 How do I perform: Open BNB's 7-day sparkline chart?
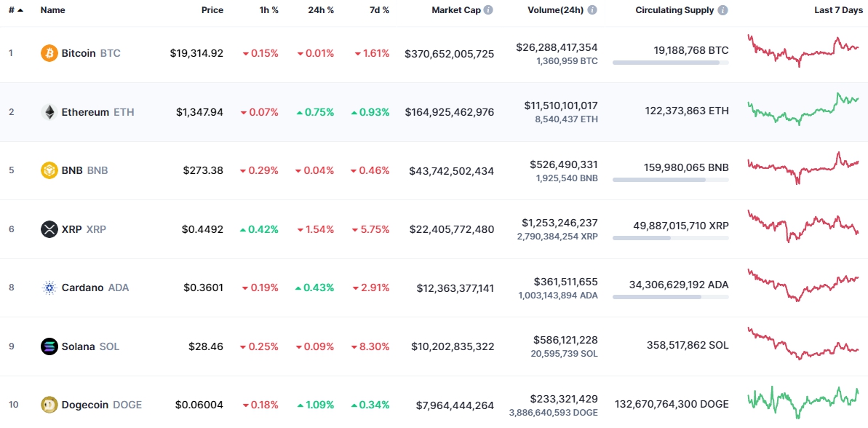(803, 167)
